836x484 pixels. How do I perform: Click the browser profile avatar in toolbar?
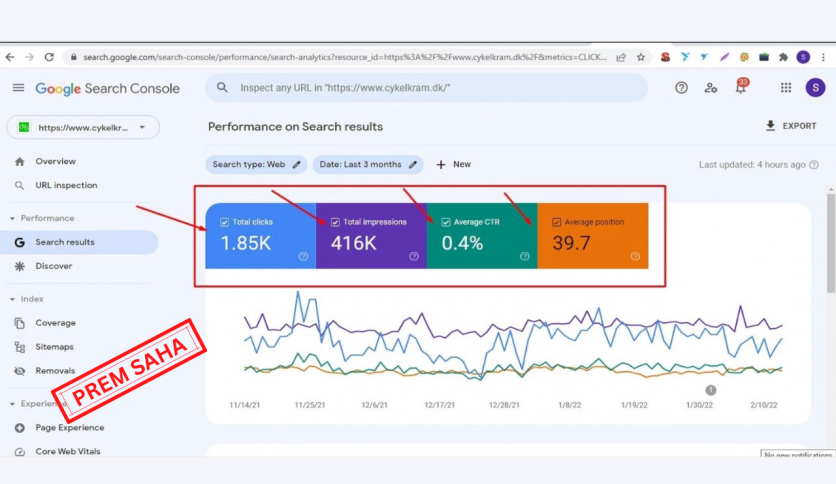coord(803,57)
